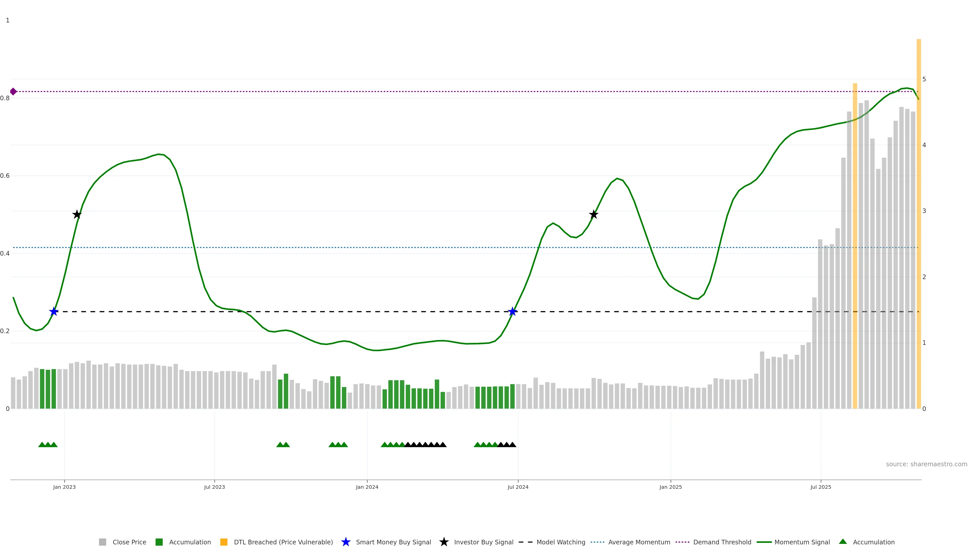Toggle the Momentum Signal legend entry

(x=802, y=542)
